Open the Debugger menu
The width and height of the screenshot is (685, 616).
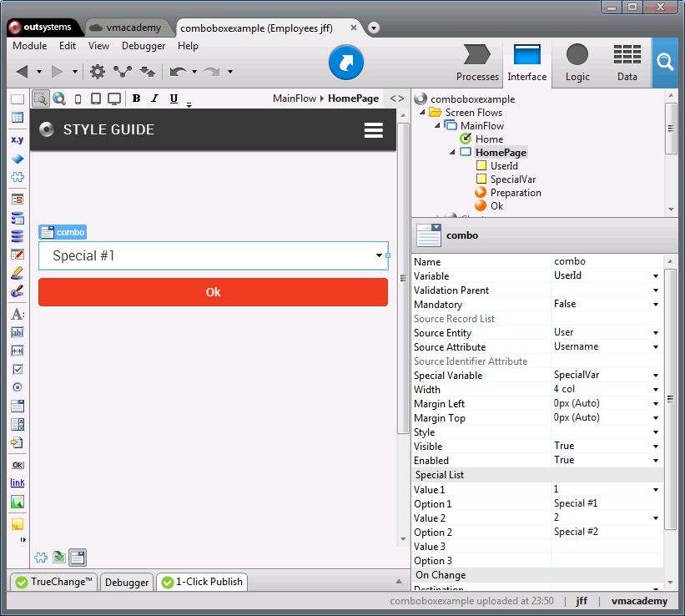tap(144, 46)
